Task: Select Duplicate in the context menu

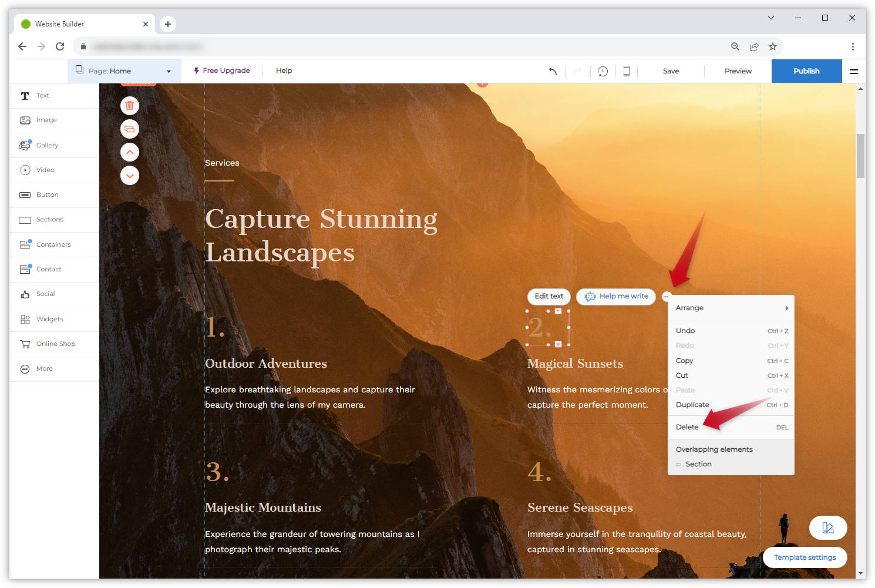Action: coord(692,405)
